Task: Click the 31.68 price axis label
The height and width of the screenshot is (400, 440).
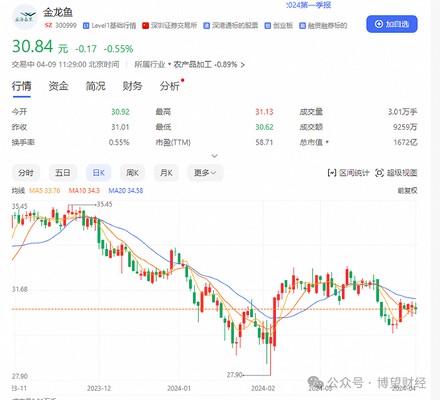Action: tap(20, 289)
